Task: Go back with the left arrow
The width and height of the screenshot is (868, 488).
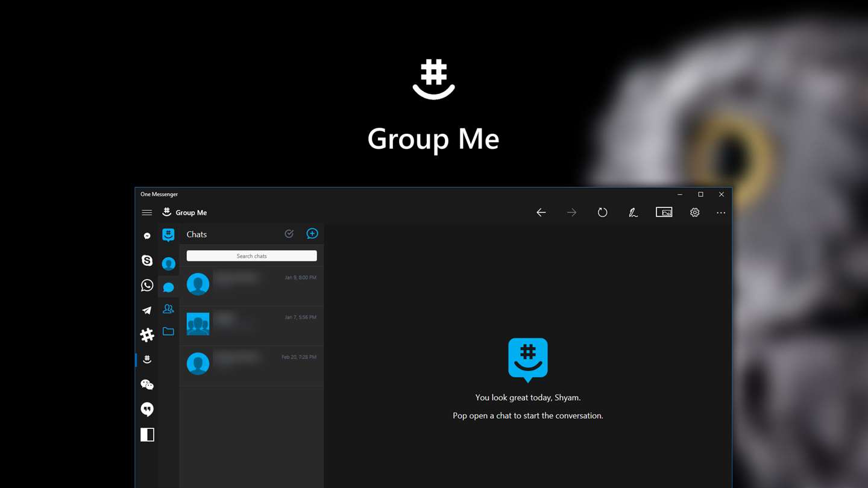Action: 541,213
